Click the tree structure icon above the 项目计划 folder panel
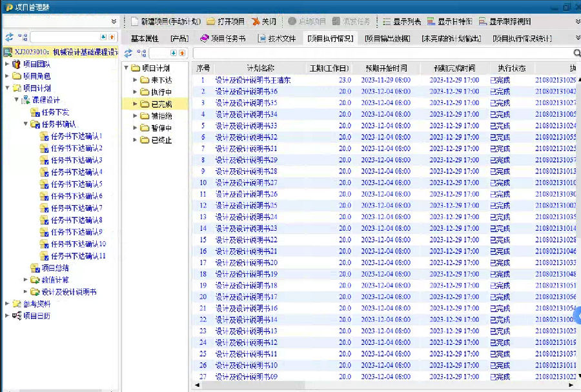This screenshot has height=392, width=581. 141,53
